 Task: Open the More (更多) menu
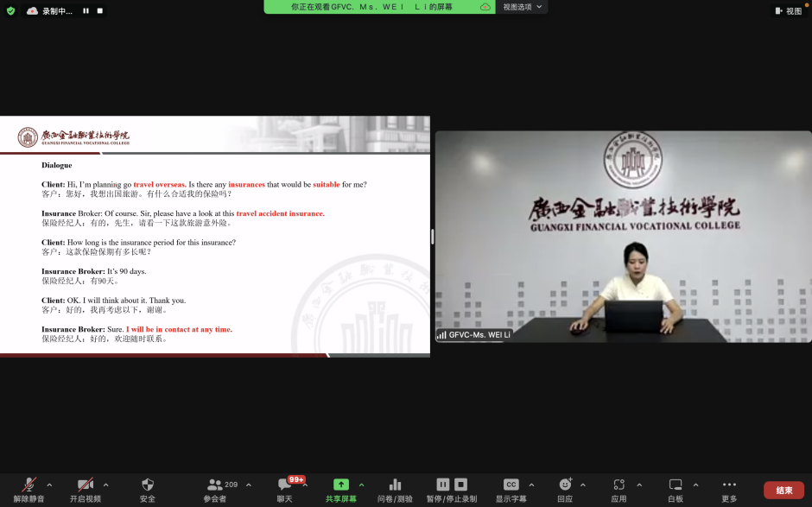tap(729, 485)
